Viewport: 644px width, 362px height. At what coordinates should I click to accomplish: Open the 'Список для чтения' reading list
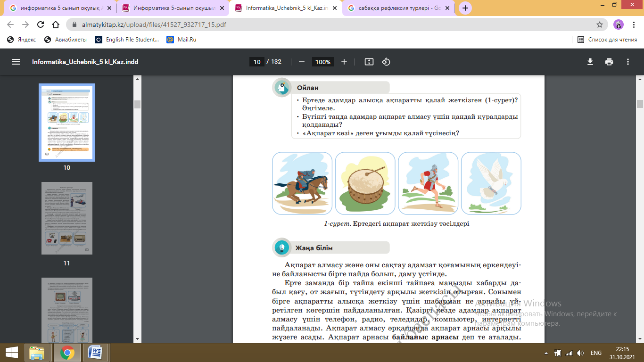click(x=607, y=40)
